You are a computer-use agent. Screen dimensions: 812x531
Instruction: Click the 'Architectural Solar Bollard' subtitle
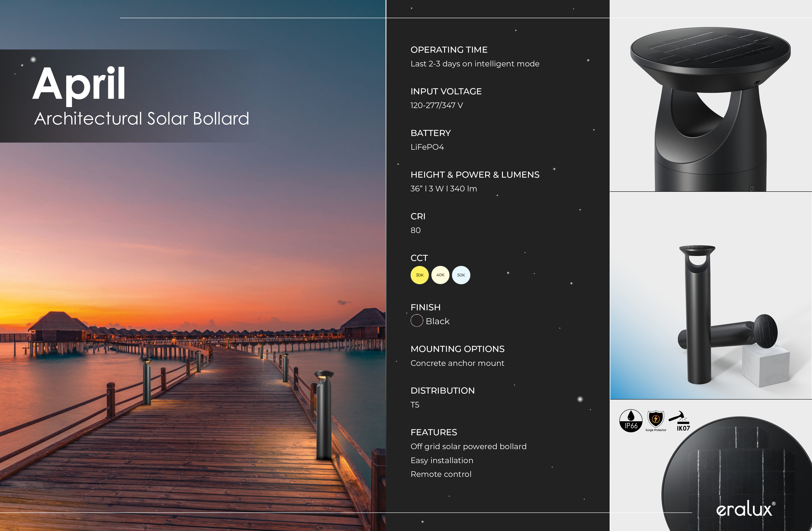142,119
